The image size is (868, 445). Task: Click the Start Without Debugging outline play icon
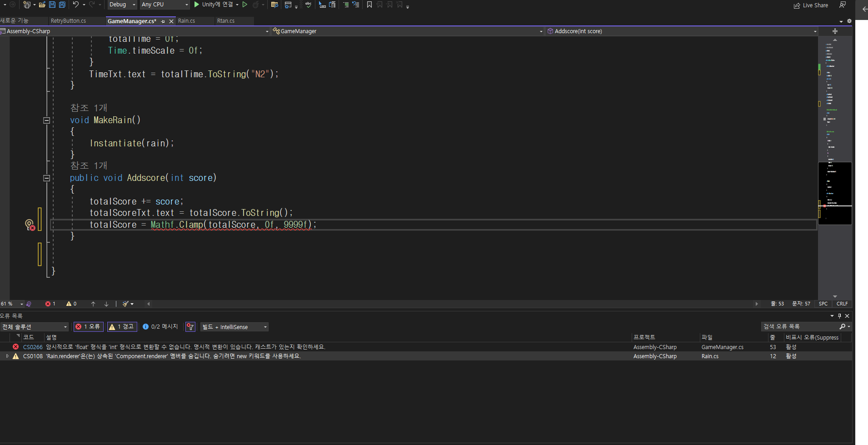(245, 5)
